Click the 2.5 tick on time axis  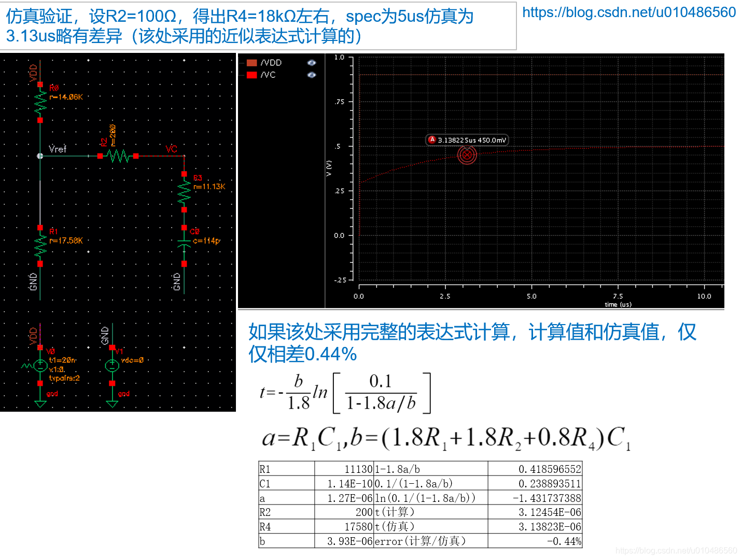(445, 296)
